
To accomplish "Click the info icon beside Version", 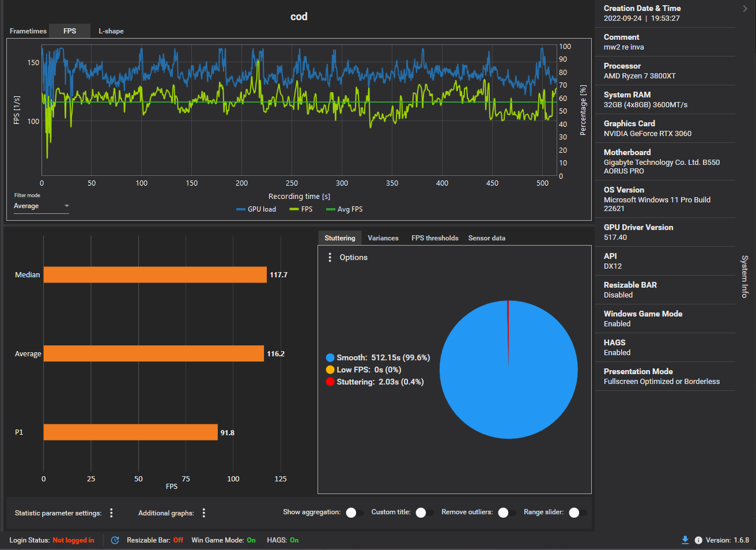I will 698,540.
